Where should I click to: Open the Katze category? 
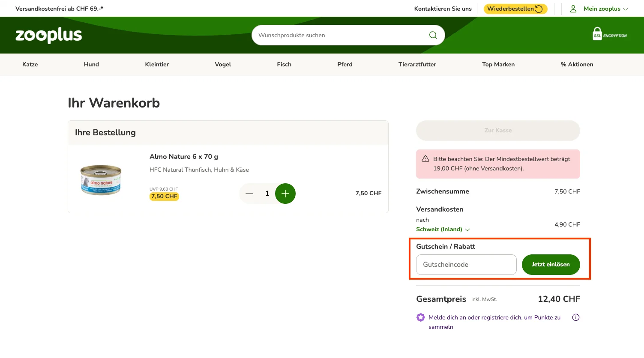coord(30,64)
